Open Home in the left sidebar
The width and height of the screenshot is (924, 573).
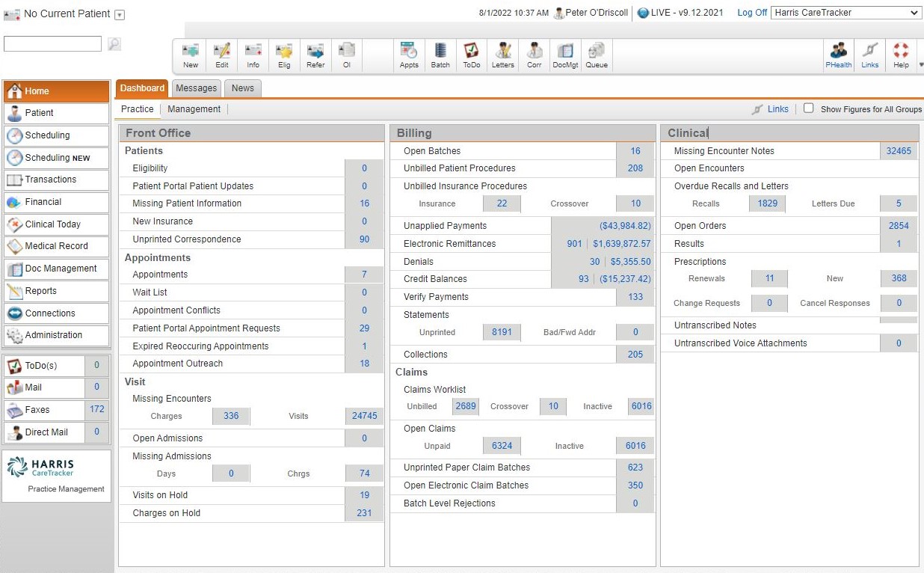[x=56, y=91]
